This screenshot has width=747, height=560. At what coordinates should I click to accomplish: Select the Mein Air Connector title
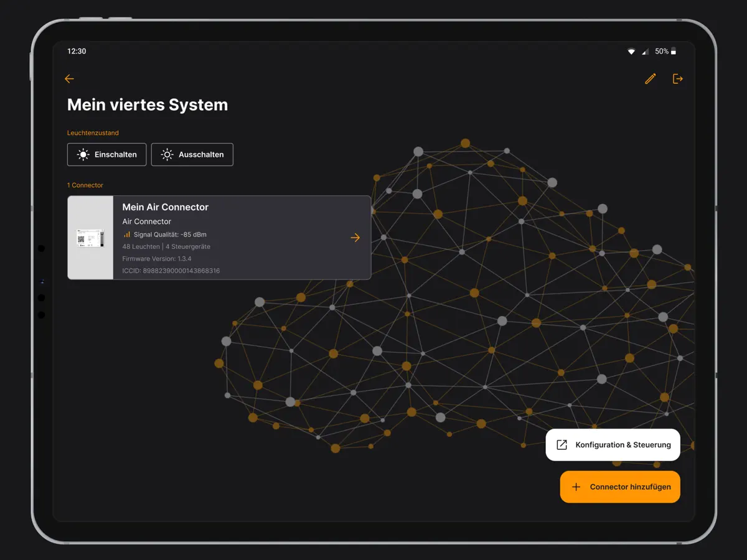pos(166,207)
